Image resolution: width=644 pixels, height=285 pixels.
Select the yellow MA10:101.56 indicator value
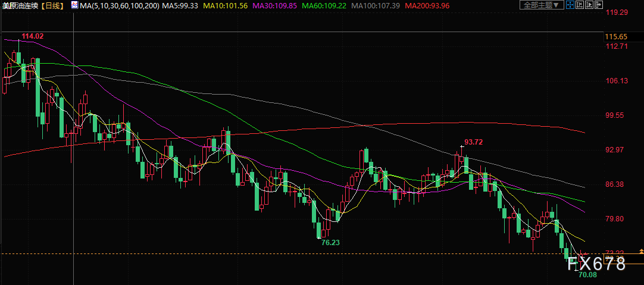[x=225, y=5]
